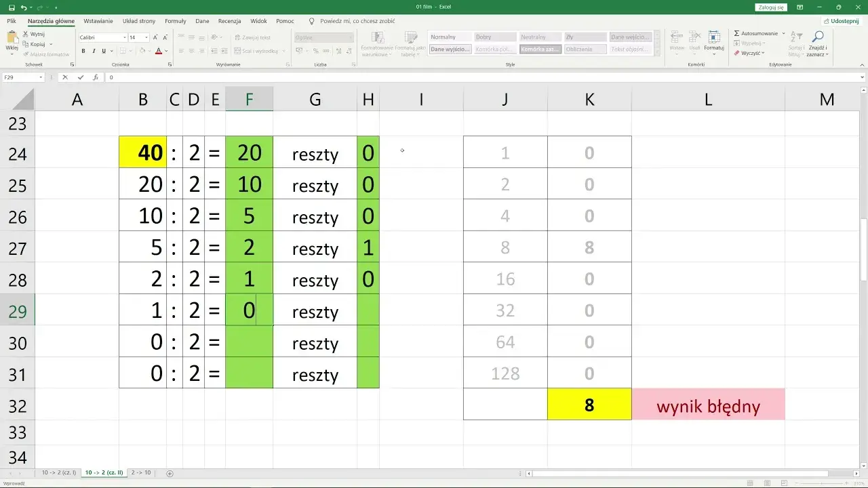Expand the Name Box dropdown arrow
The height and width of the screenshot is (488, 868).
41,77
